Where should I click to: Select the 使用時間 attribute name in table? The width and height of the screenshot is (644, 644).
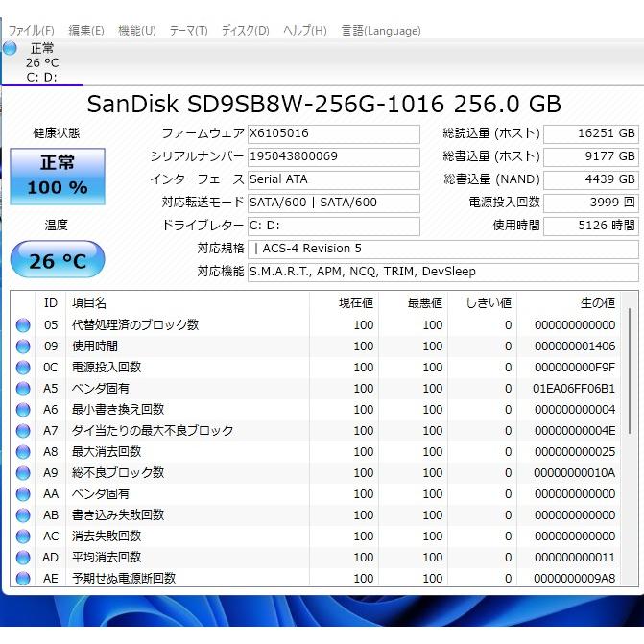pos(95,346)
